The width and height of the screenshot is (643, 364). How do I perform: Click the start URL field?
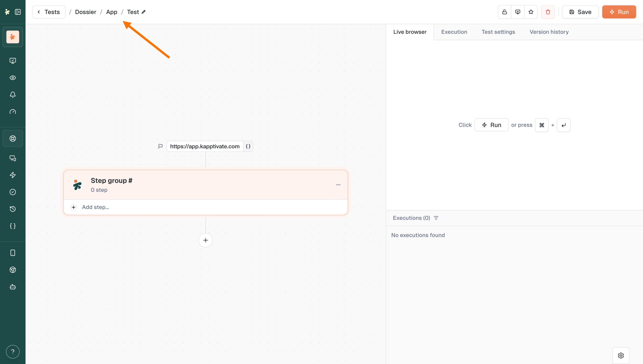point(205,147)
